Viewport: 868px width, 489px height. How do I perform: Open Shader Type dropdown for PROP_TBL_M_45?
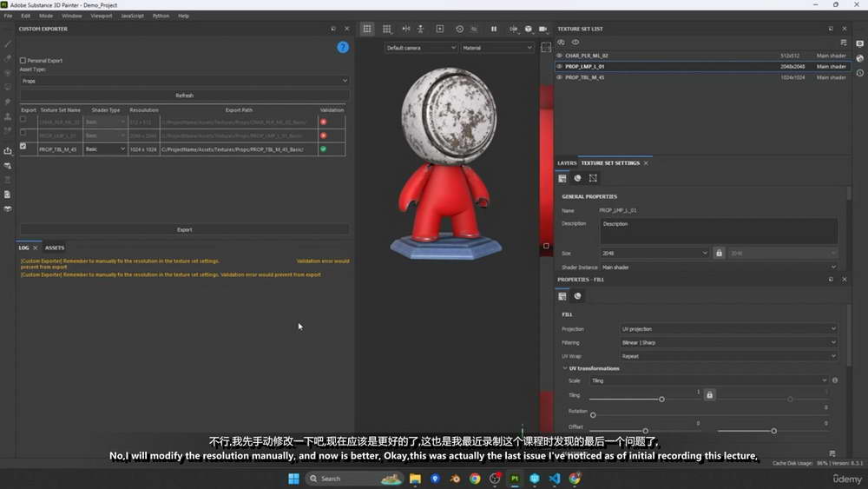pos(105,149)
